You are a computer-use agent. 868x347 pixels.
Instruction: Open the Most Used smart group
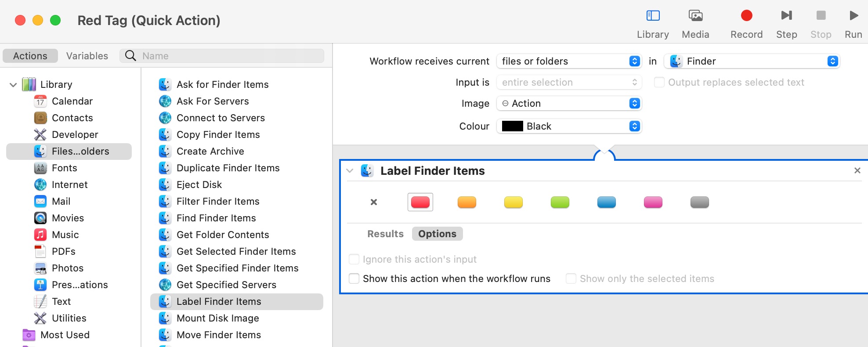65,335
